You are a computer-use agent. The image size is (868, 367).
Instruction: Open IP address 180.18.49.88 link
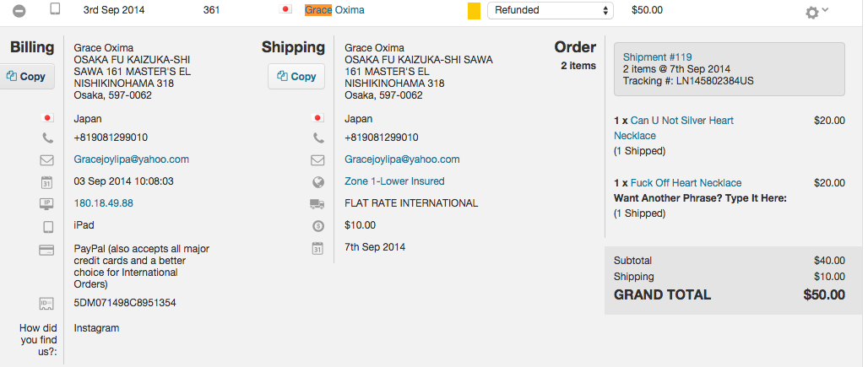click(103, 203)
